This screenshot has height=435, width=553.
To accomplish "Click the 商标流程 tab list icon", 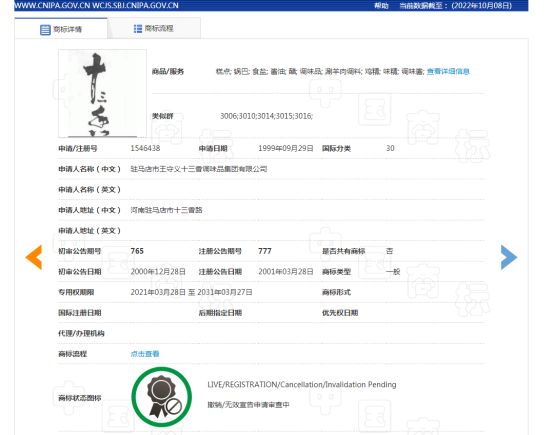I will tap(138, 29).
